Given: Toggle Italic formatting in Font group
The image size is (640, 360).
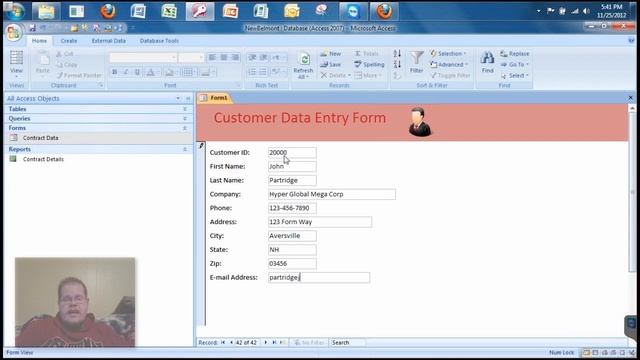Looking at the screenshot, I should point(126,72).
